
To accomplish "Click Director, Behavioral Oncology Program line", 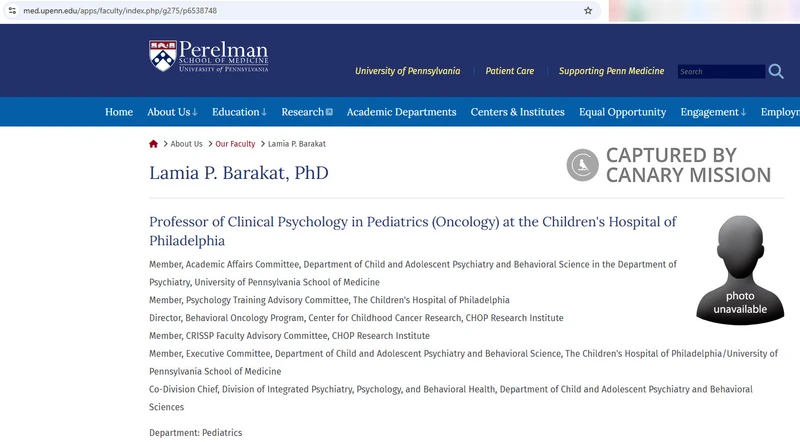I will 356,318.
